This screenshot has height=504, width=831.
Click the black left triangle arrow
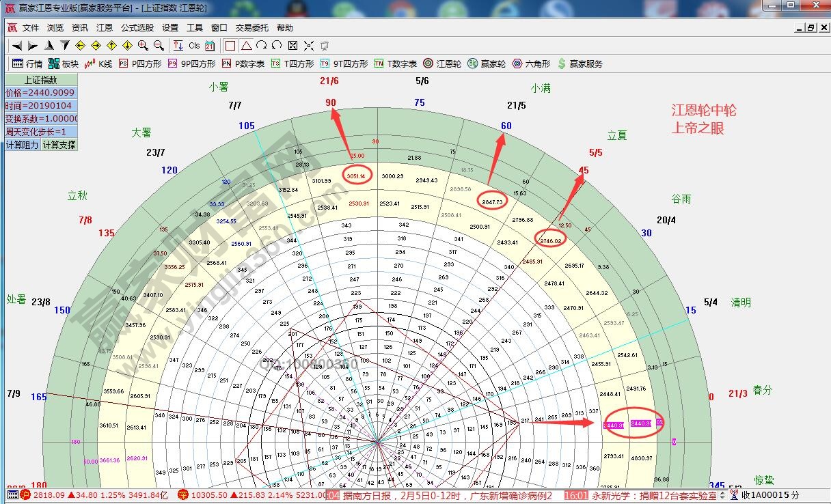17,46
